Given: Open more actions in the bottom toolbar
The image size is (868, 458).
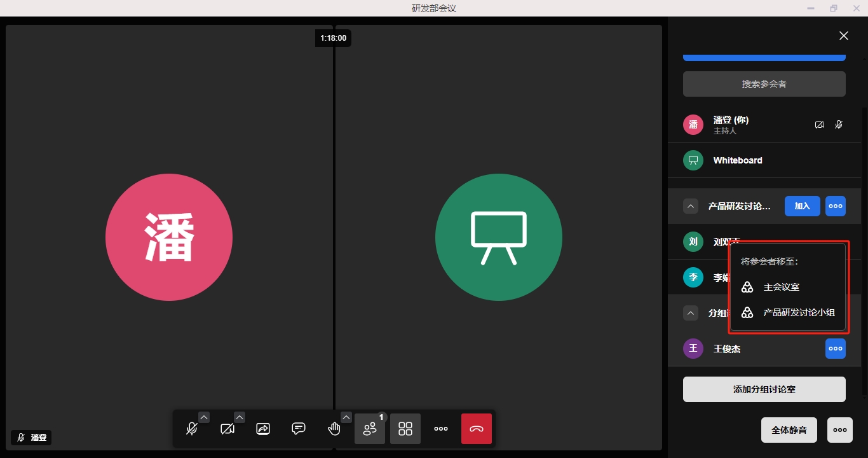Looking at the screenshot, I should (441, 429).
